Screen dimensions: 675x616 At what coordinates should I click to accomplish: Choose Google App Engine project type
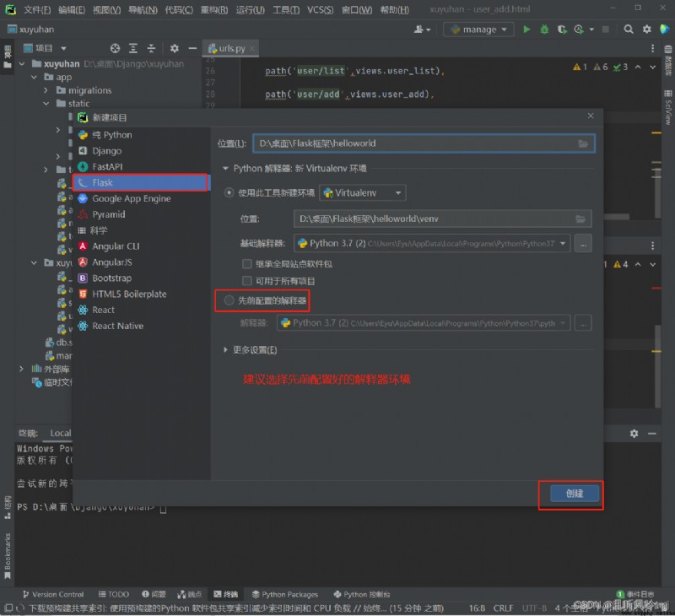(141, 198)
